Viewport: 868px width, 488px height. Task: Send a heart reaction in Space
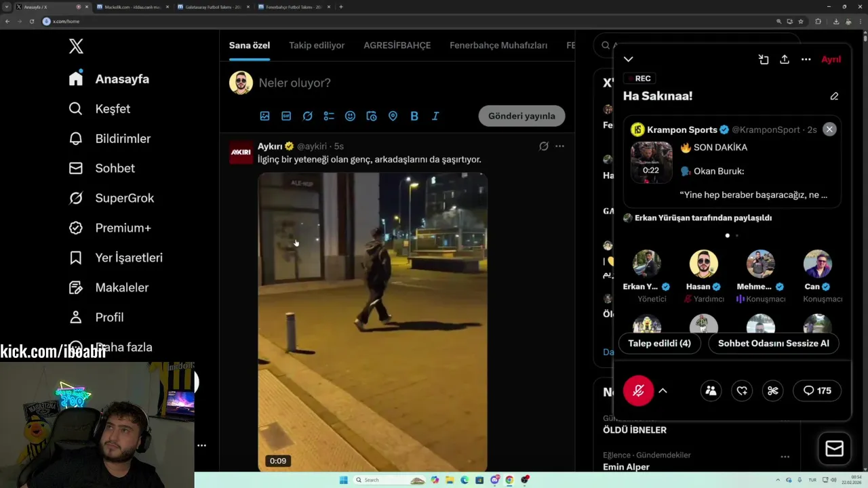[742, 390]
